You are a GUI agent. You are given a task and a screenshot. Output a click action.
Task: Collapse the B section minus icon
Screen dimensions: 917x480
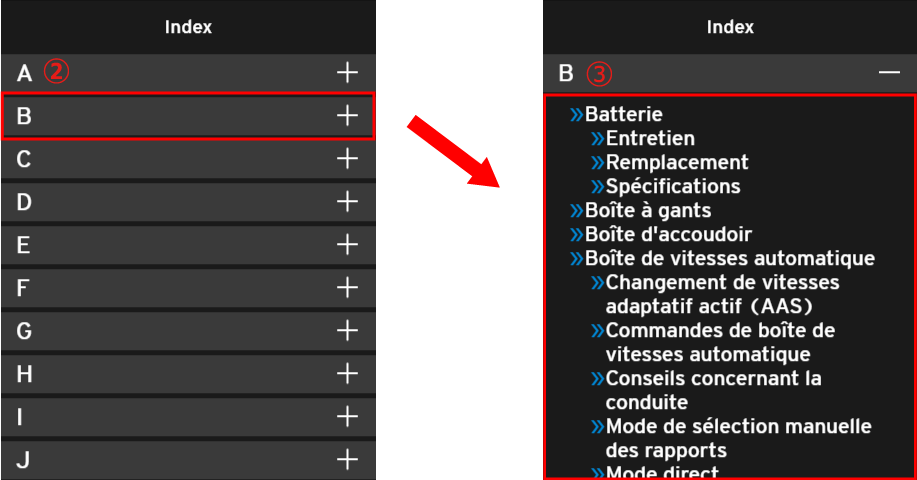tap(889, 73)
